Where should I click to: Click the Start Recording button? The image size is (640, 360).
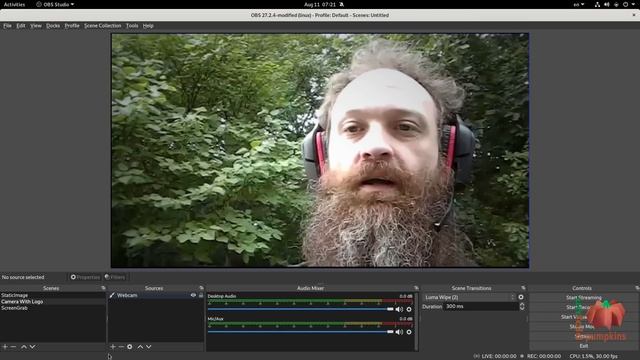coord(584,307)
